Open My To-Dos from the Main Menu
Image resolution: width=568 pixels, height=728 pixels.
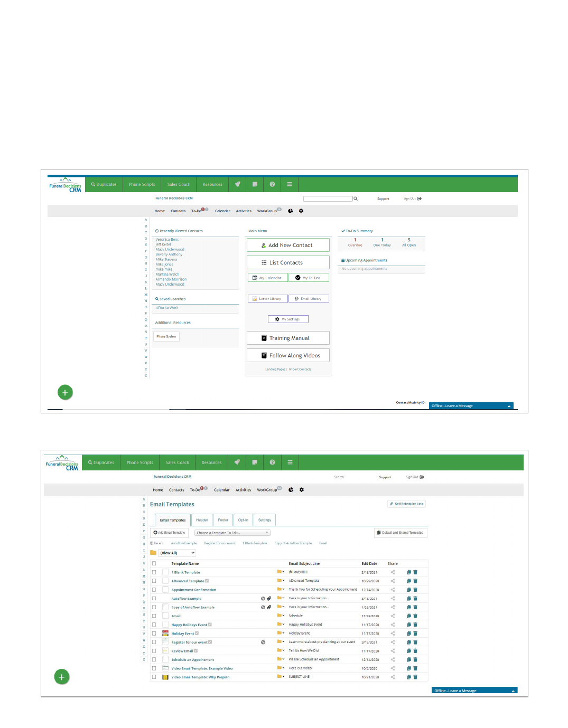[x=309, y=278]
